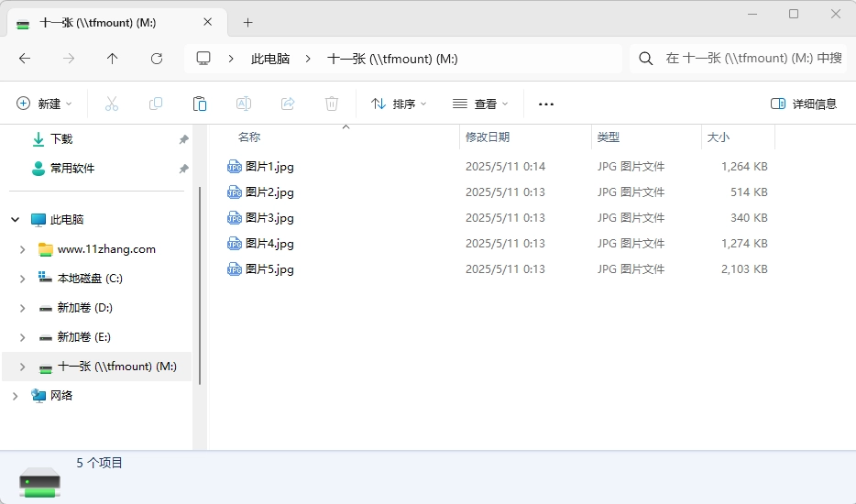Click 十一张 (\\tfmount) (M:) breadcrumb segment
The width and height of the screenshot is (856, 504).
click(392, 59)
